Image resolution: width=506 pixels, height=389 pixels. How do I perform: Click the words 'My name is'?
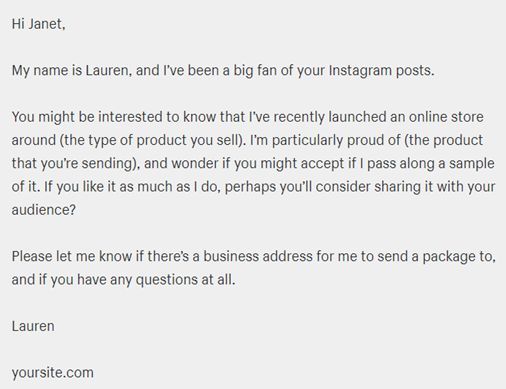47,71
